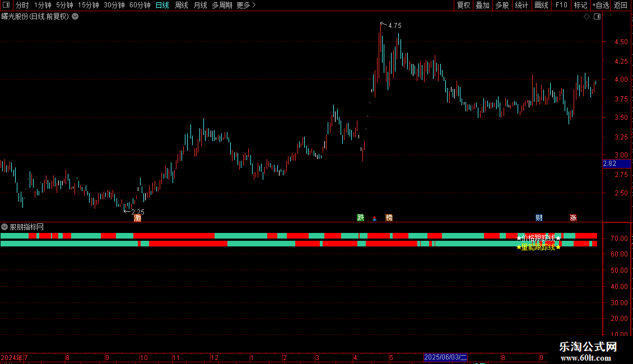Click the 2025/06/03/二 date tag
Viewport: 633px width, 364px height.
click(445, 357)
